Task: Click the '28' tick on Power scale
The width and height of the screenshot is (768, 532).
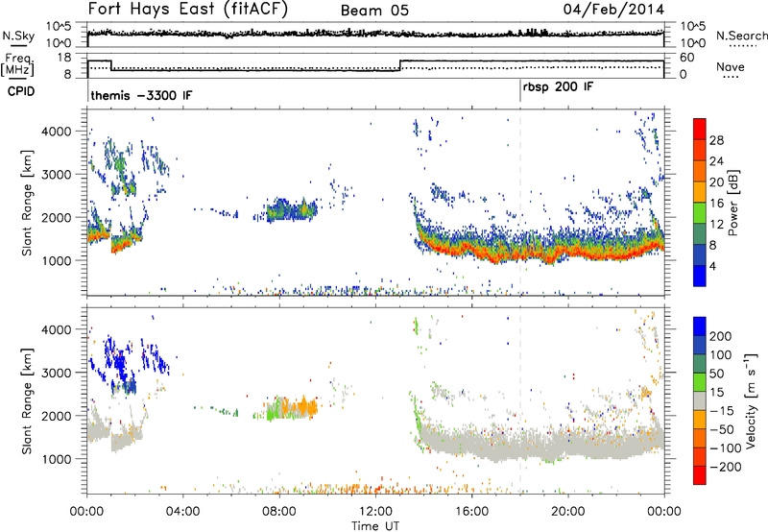Action: pyautogui.click(x=716, y=140)
